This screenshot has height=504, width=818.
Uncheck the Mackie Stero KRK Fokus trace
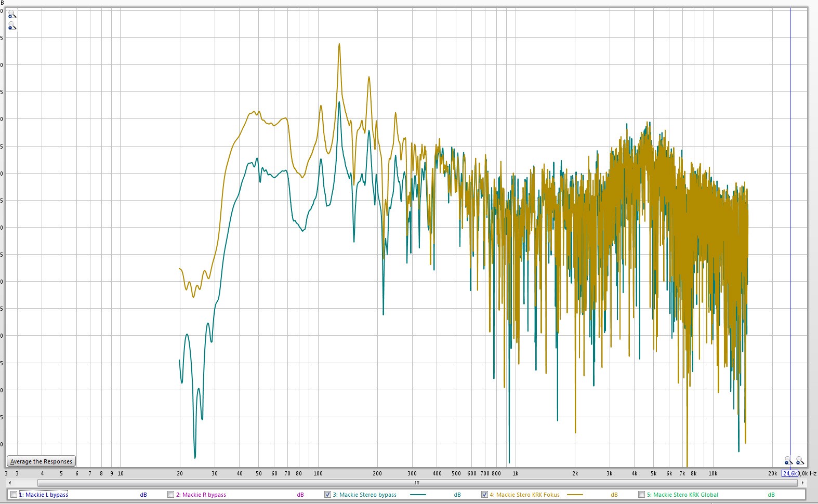coord(484,495)
